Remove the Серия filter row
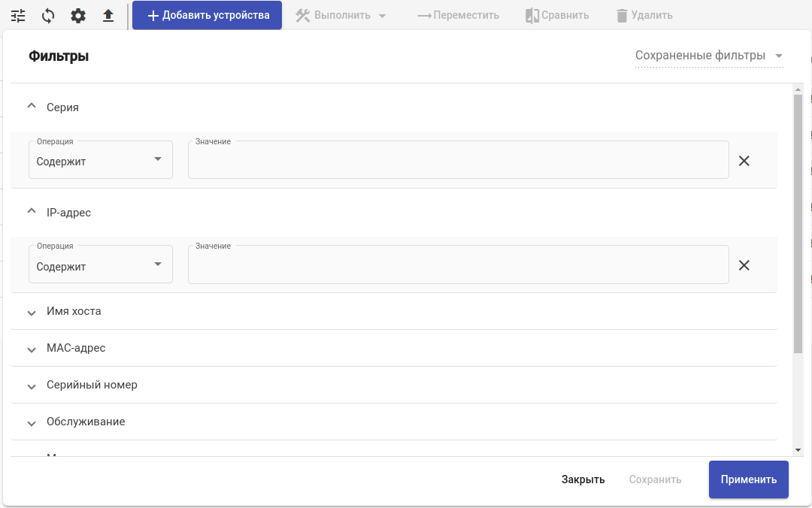812x508 pixels. 744,161
